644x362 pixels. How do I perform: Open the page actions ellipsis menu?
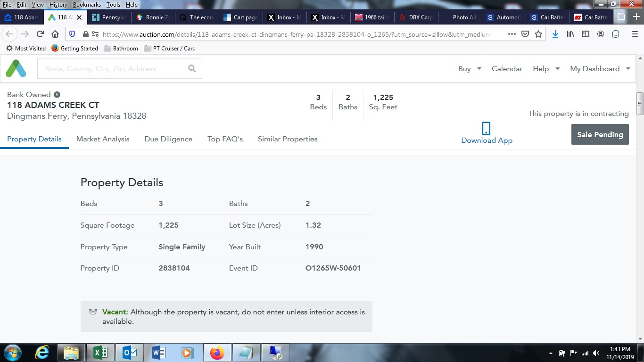(512, 34)
